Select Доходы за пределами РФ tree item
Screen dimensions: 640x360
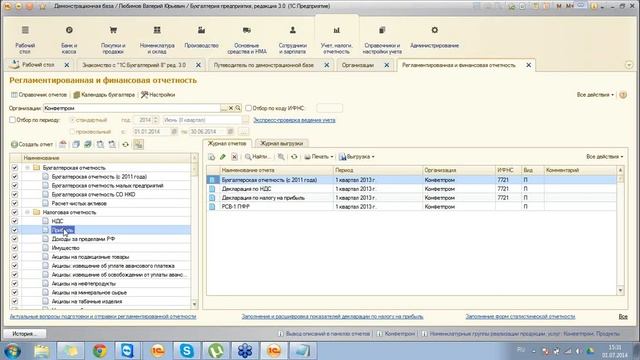click(83, 239)
